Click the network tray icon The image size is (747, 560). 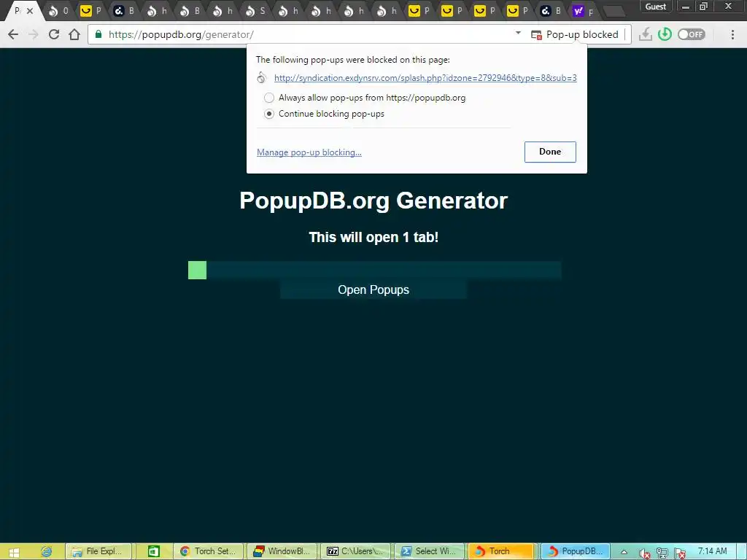click(x=662, y=553)
